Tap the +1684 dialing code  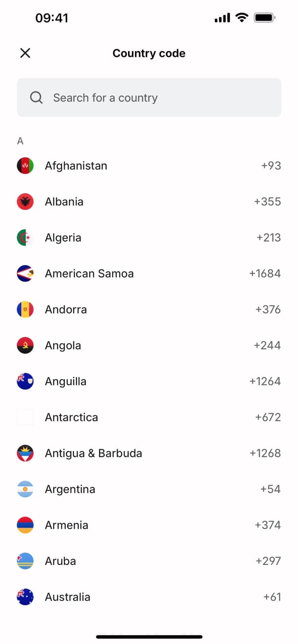click(265, 274)
